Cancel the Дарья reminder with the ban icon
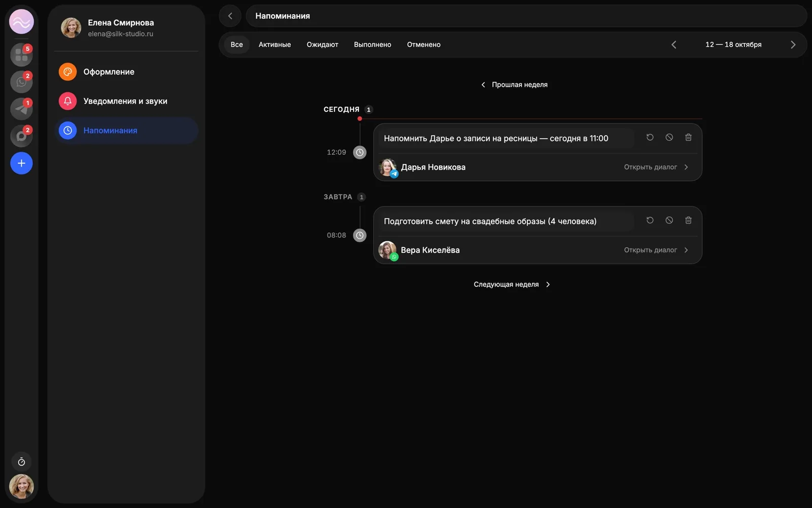This screenshot has height=508, width=812. point(669,137)
